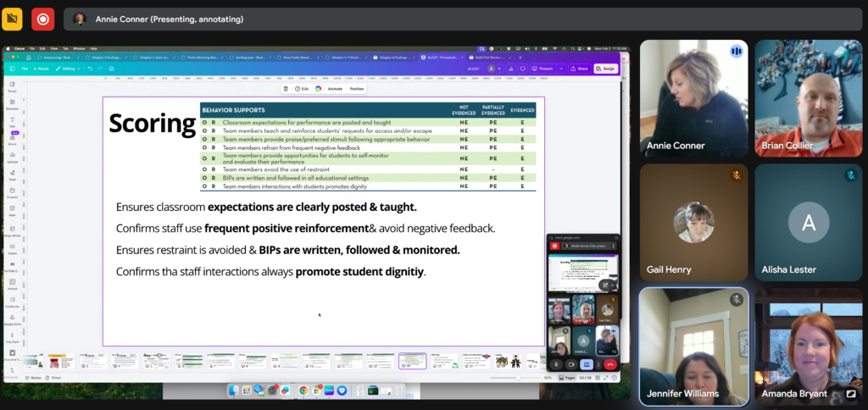Toggle the Notes panel at bottom left
The width and height of the screenshot is (868, 410).
[x=32, y=378]
